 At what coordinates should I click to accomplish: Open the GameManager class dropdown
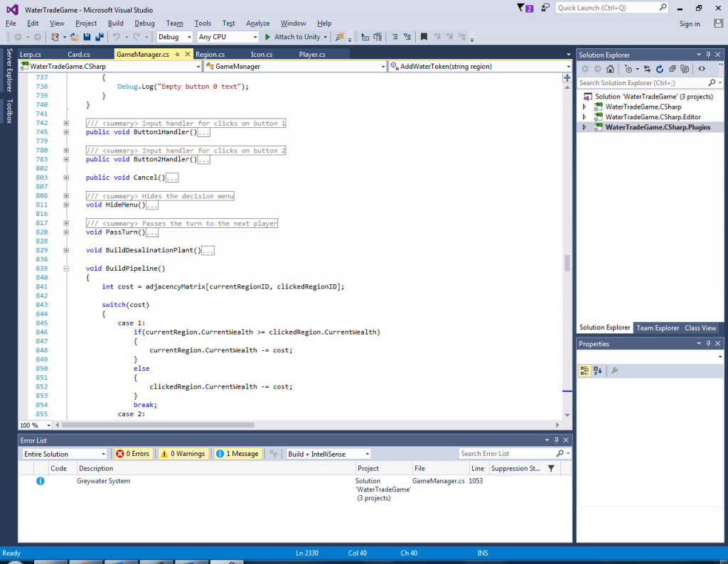pos(383,67)
